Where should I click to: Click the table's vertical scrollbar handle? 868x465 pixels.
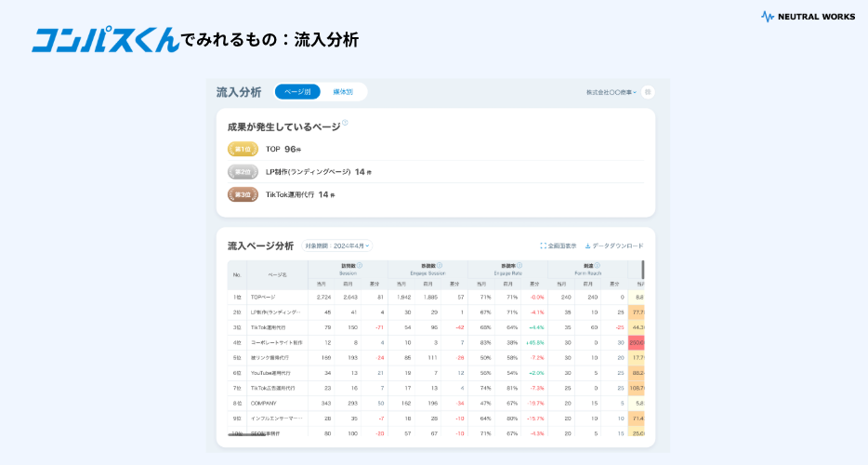(642, 270)
